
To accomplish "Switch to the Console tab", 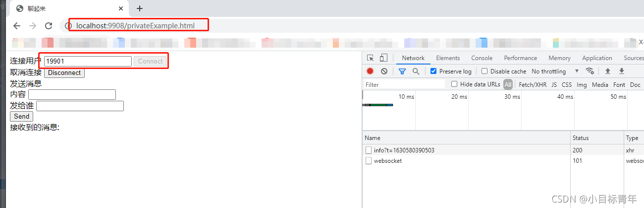I will [482, 58].
